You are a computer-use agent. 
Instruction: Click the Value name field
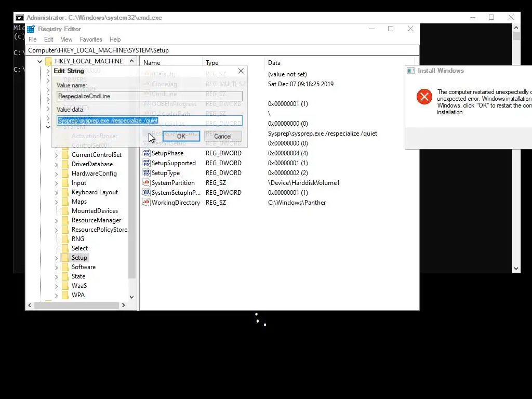click(x=150, y=96)
